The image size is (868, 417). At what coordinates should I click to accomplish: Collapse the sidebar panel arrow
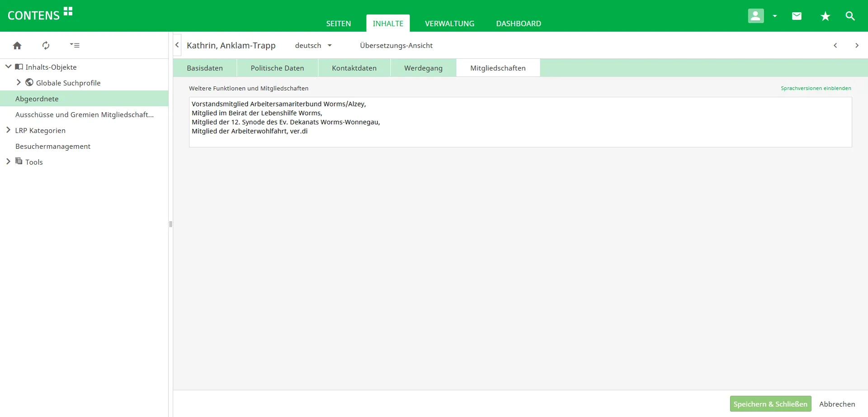pos(177,45)
